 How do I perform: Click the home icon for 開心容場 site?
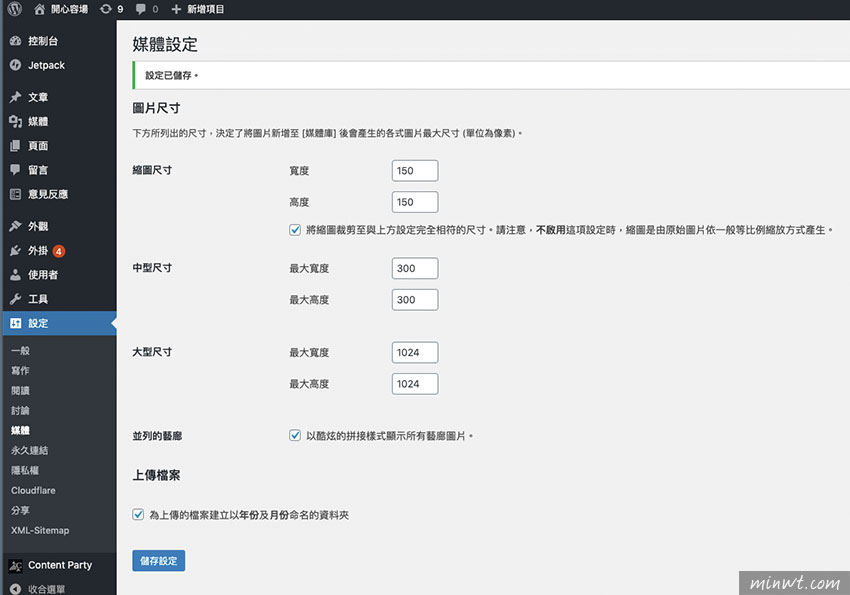pos(39,9)
